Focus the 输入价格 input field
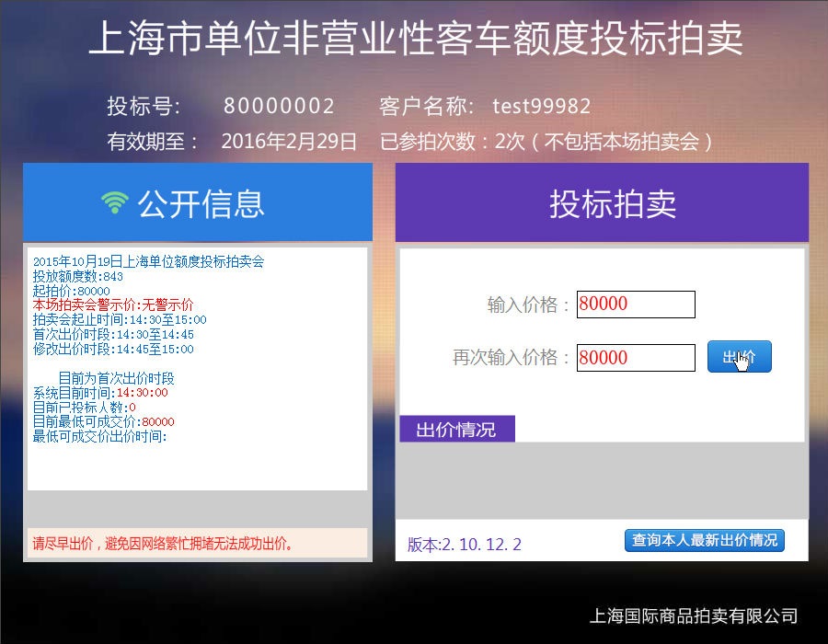 pos(635,305)
